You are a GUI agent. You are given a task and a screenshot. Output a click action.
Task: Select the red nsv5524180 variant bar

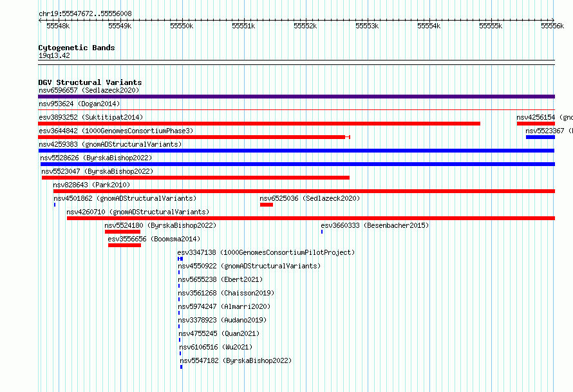122,232
